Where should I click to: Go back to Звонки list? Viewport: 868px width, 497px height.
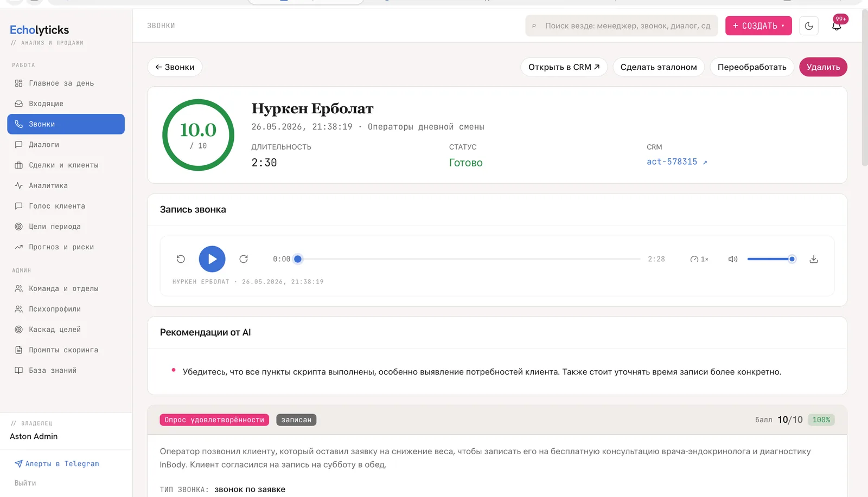click(175, 67)
